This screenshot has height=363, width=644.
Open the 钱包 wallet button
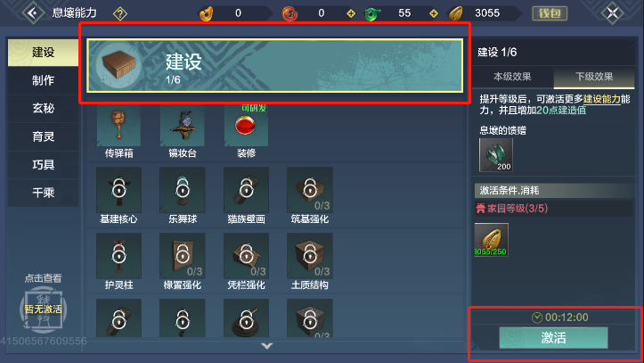click(x=550, y=13)
